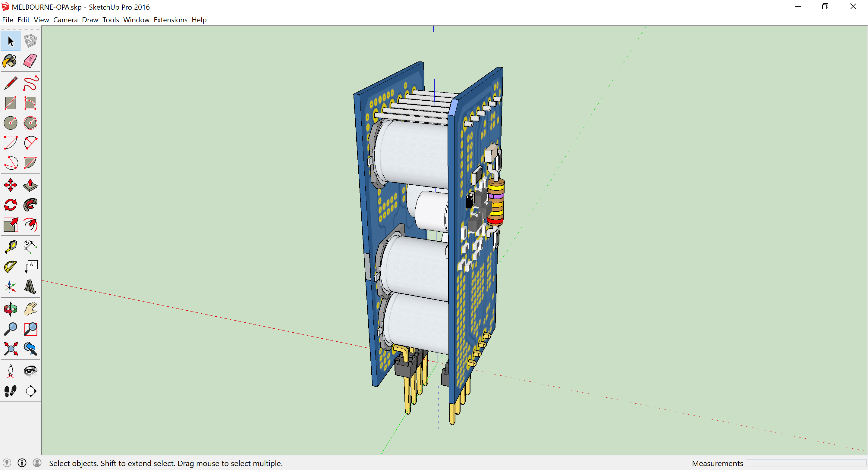Open the View menu
The image size is (868, 470).
click(x=41, y=20)
